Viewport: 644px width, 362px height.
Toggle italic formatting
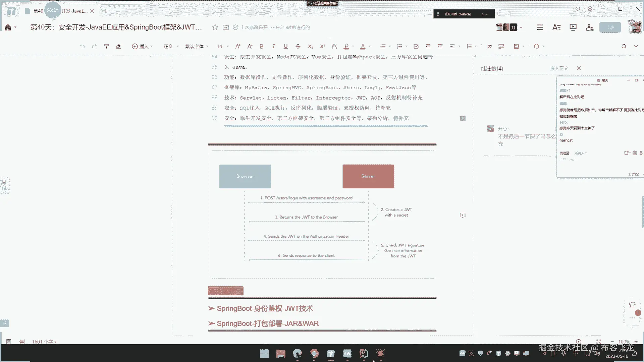(273, 46)
